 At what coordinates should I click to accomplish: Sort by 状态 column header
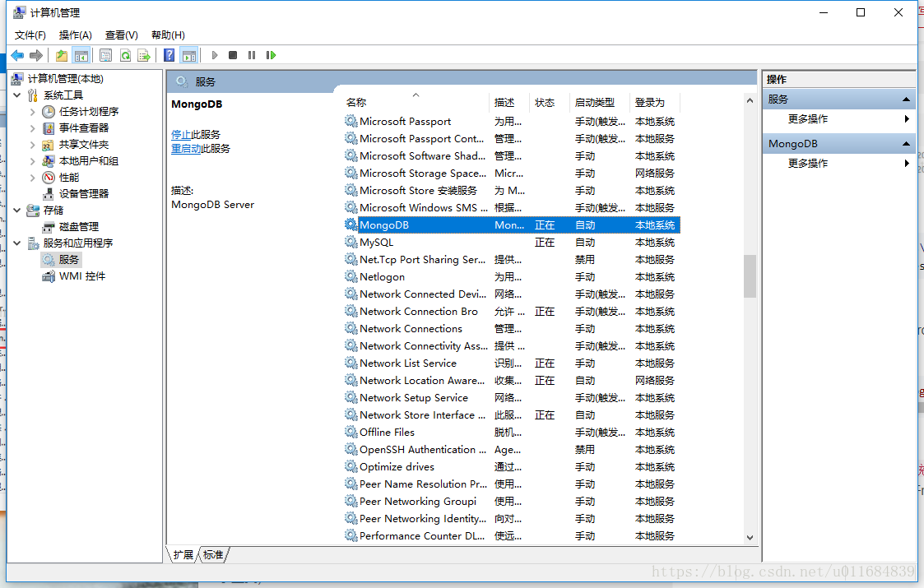[549, 103]
